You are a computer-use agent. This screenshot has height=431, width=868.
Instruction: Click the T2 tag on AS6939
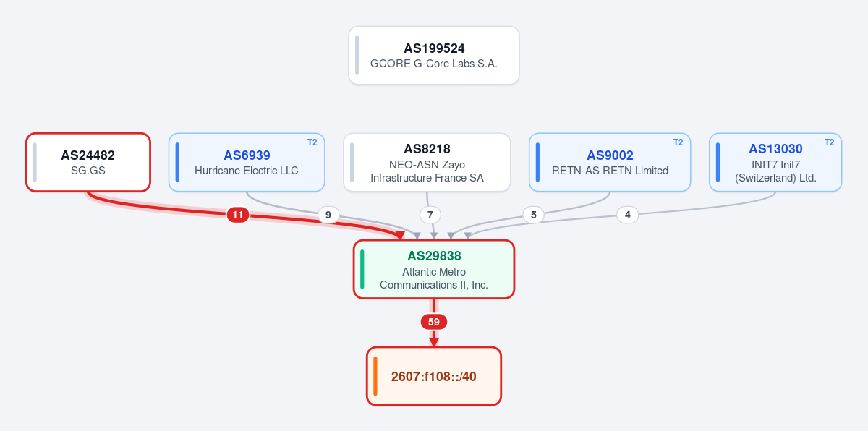click(312, 142)
